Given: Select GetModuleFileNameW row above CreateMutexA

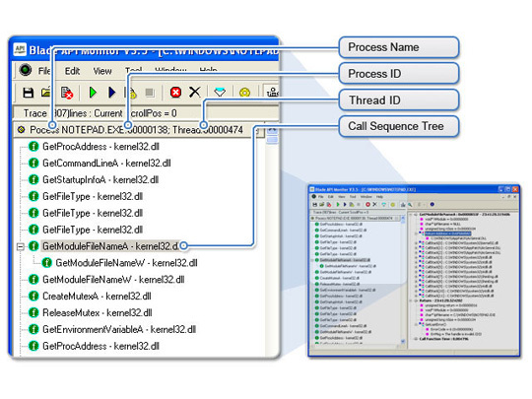Looking at the screenshot, I should click(113, 280).
